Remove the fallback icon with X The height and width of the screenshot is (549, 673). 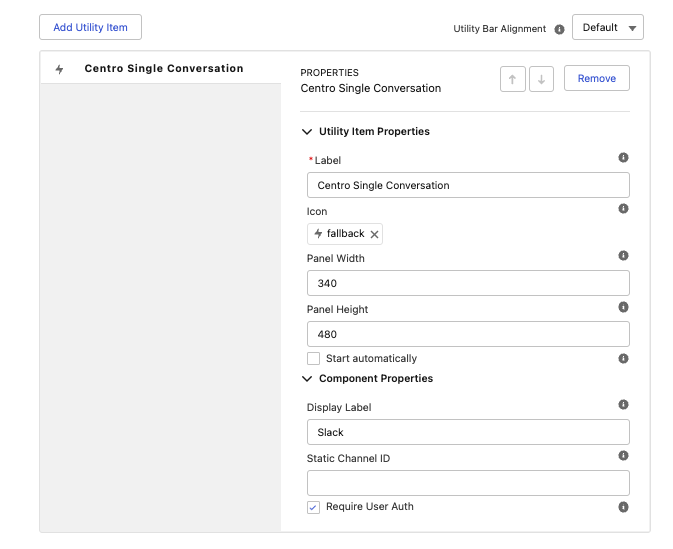[x=374, y=234]
